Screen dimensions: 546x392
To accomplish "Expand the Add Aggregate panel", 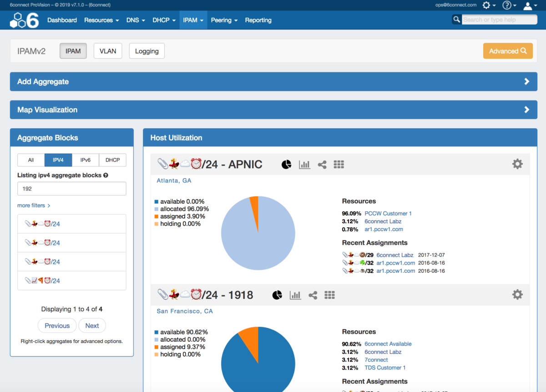I will tap(273, 81).
